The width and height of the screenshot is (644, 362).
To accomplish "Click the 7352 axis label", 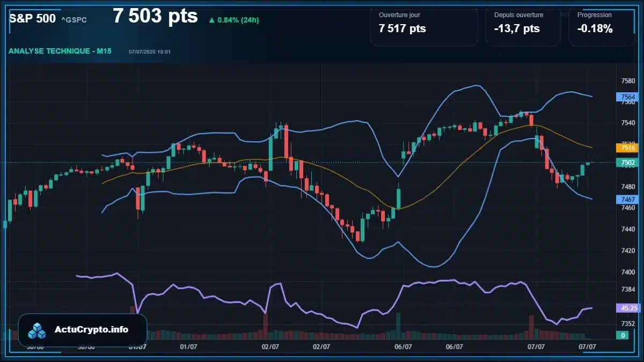I will tap(628, 323).
